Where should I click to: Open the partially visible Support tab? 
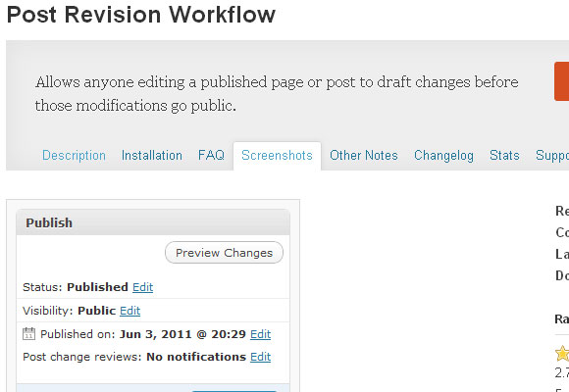tap(552, 155)
